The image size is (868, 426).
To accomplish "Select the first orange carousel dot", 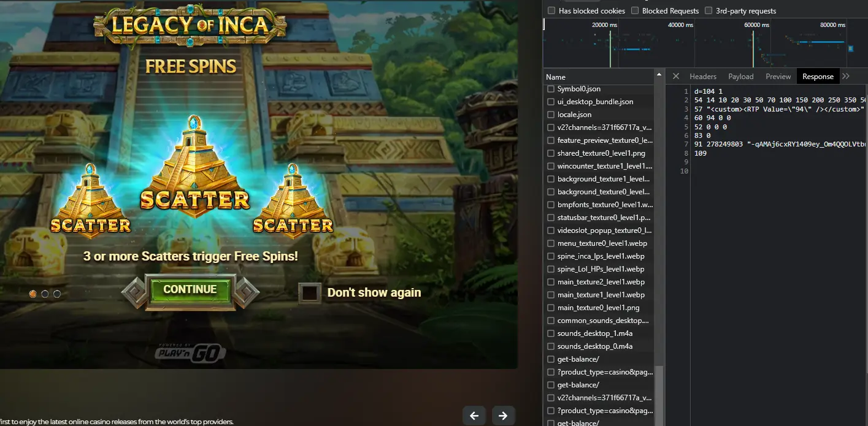I will coord(33,294).
